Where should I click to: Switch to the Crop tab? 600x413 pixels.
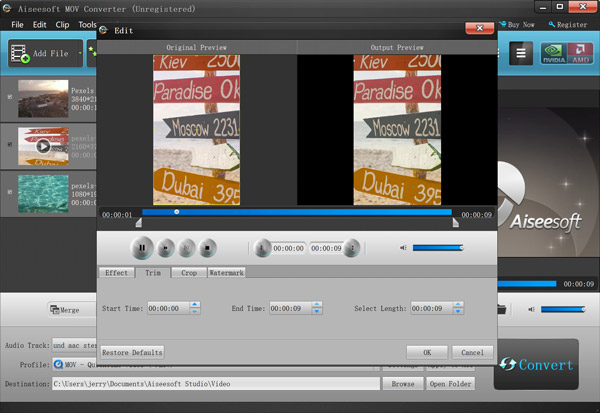(189, 273)
